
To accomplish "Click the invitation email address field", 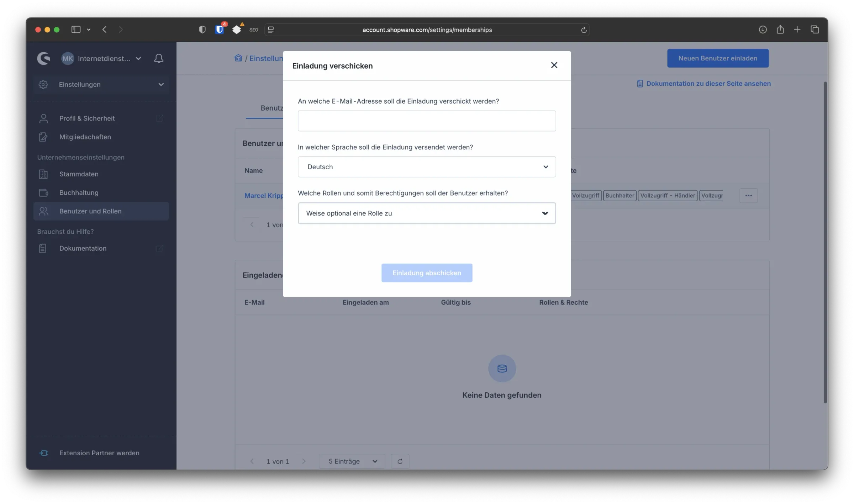I will [x=427, y=121].
